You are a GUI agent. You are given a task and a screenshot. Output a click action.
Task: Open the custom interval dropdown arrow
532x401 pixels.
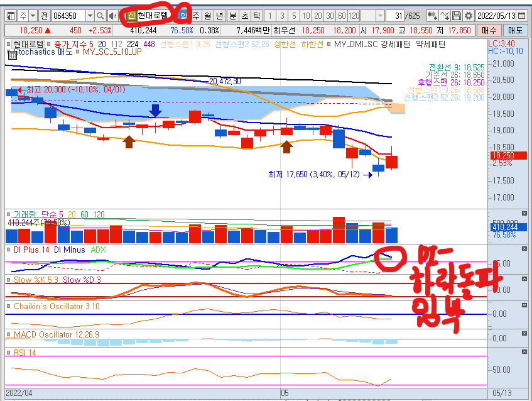[381, 16]
